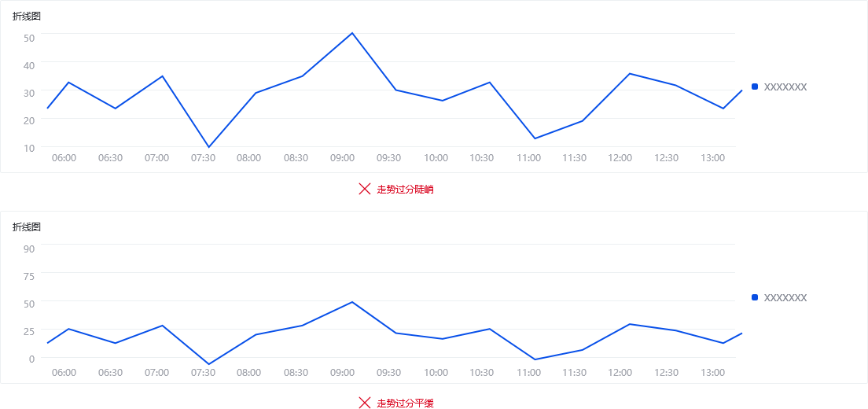
Task: Click the bottom chart's peak point near 09:00
Action: (x=352, y=302)
